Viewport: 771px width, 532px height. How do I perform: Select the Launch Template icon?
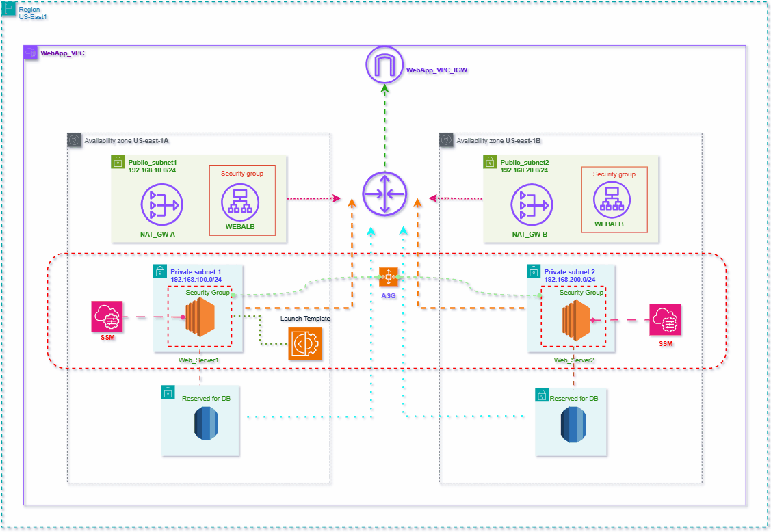304,343
